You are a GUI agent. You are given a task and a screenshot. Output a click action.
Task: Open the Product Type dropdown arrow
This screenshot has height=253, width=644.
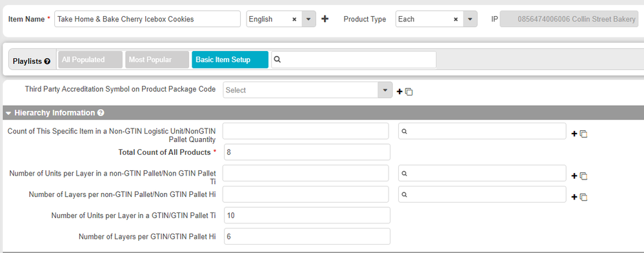pyautogui.click(x=470, y=19)
